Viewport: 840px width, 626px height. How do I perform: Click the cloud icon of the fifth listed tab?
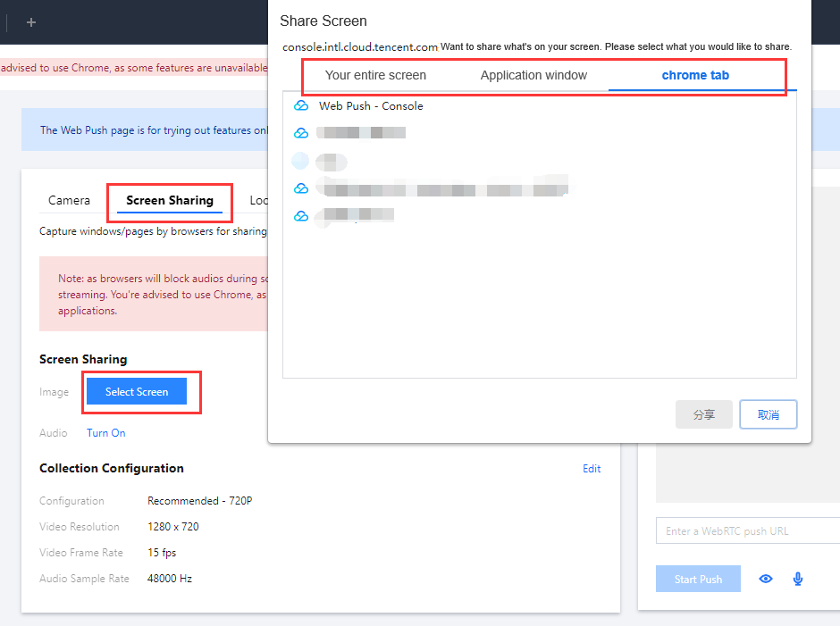click(301, 216)
